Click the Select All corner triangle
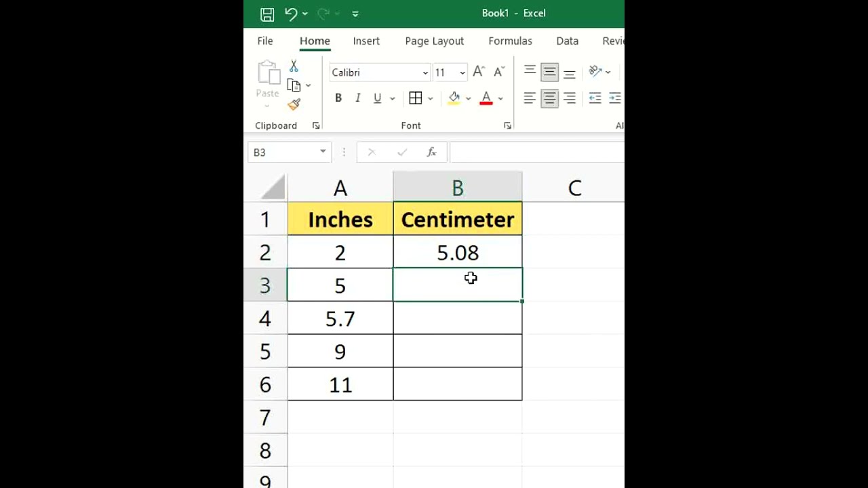The width and height of the screenshot is (868, 488). [273, 188]
